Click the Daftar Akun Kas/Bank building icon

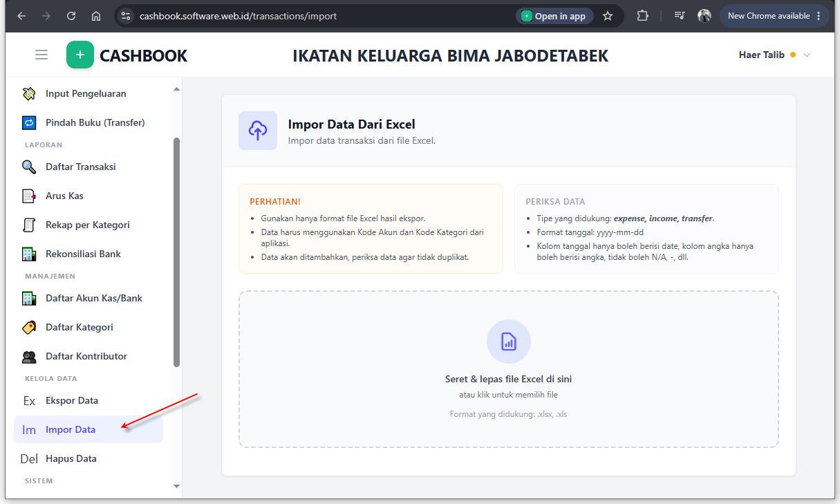pyautogui.click(x=29, y=298)
